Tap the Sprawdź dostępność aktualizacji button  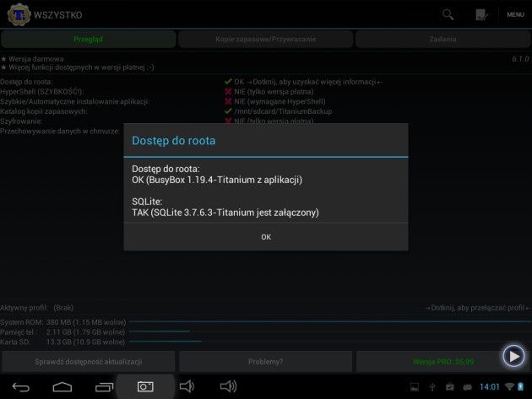(x=88, y=362)
